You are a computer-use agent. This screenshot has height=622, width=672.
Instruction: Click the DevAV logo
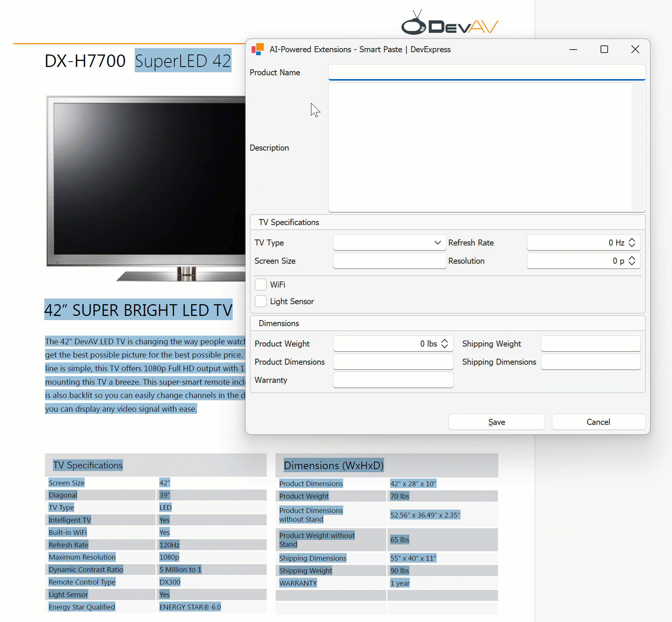point(450,23)
